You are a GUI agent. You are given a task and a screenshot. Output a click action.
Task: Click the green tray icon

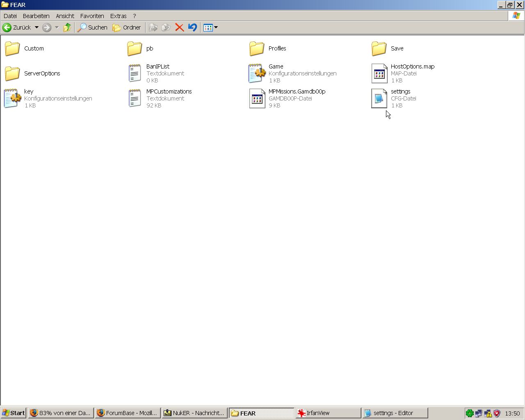(470, 413)
